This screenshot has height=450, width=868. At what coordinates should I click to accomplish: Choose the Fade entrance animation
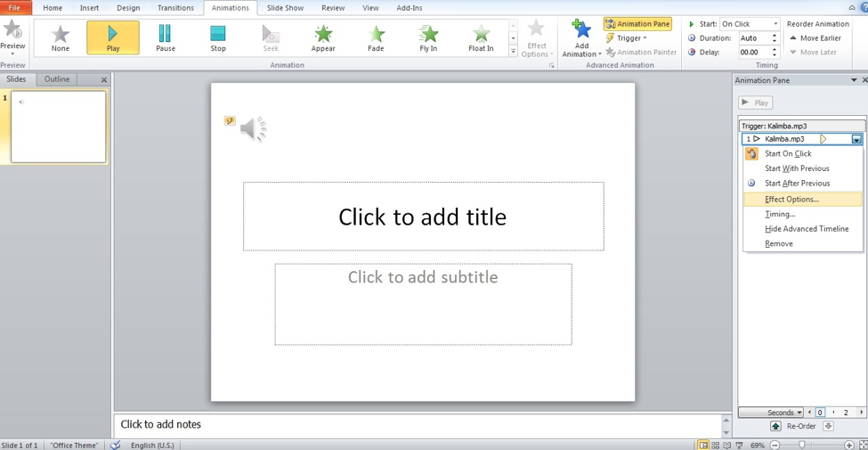(x=376, y=37)
